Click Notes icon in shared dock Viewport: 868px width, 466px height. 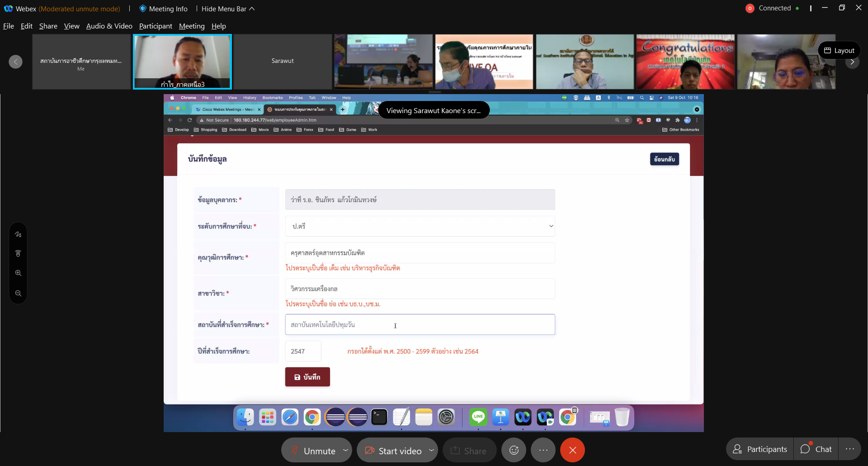424,417
